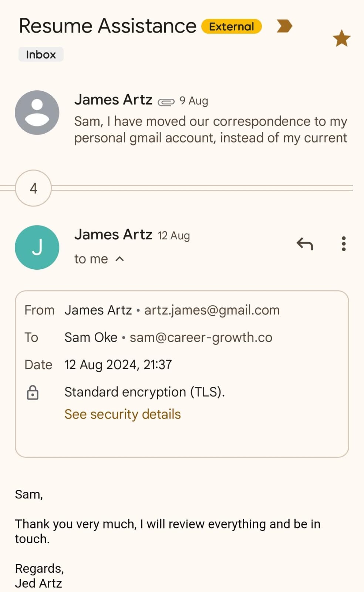Screen dimensions: 364x592
Task: Click the artz.james@gmail.com sender address
Action: [212, 310]
